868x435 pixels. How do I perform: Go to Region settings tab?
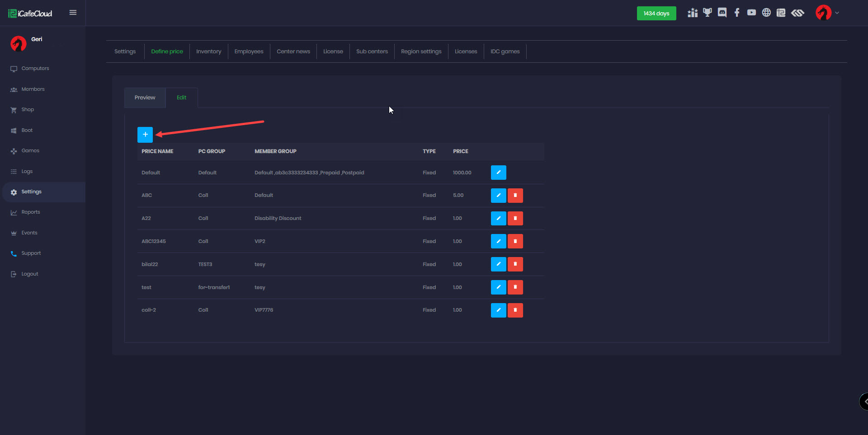tap(421, 51)
